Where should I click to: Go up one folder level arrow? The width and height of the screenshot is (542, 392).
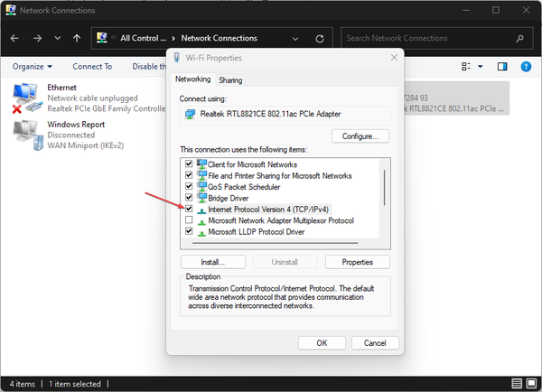(77, 38)
